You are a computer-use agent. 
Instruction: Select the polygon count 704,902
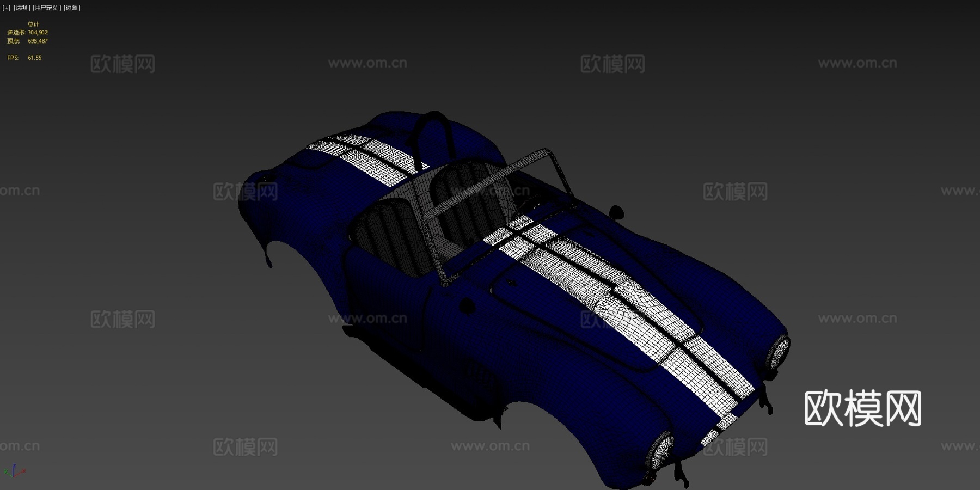point(38,33)
